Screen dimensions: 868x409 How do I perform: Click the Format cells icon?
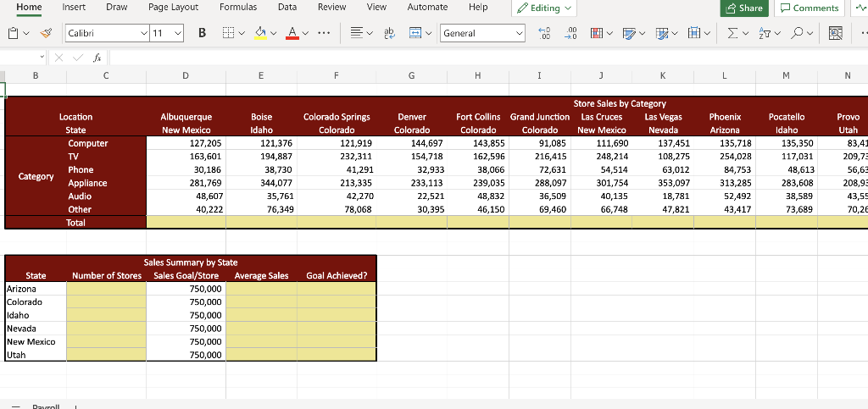click(694, 33)
